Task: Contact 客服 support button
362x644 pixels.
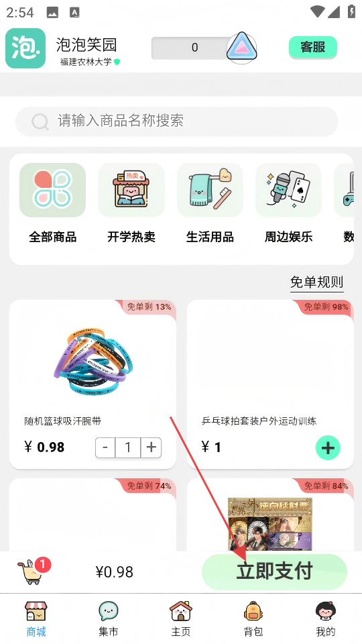Action: click(313, 47)
